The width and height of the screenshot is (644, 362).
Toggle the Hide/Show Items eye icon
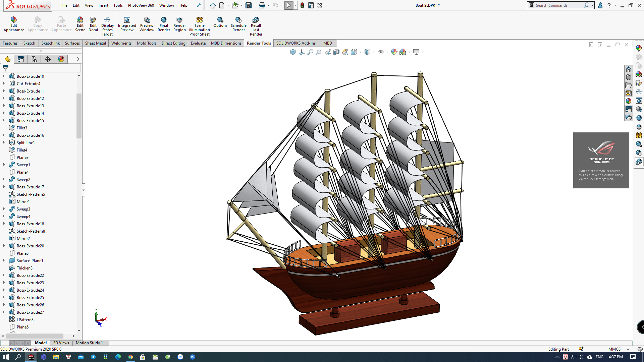380,52
